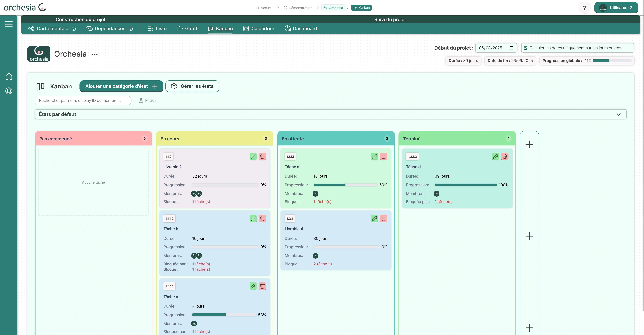Focus the search by name field
Screen dimensions: 644x335
pyautogui.click(x=83, y=100)
